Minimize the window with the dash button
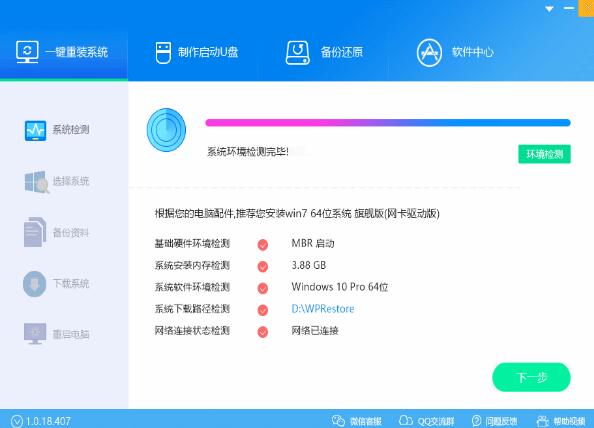Viewport: 594px width, 428px height. point(569,8)
